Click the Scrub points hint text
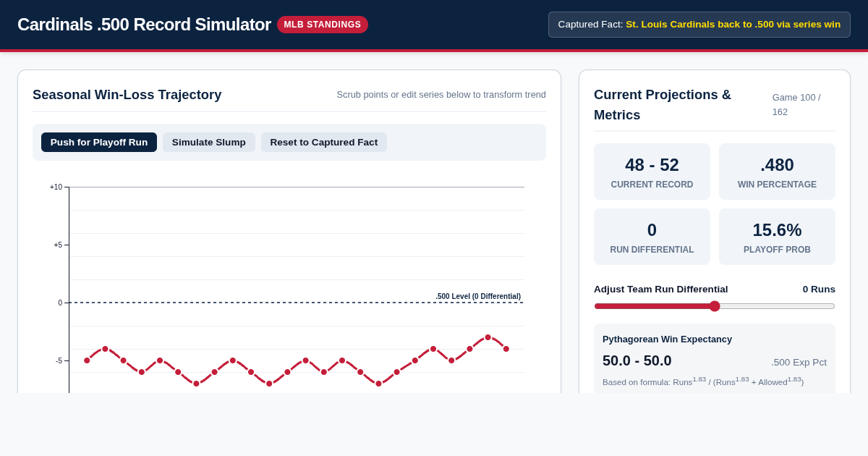The image size is (868, 456). click(x=441, y=94)
